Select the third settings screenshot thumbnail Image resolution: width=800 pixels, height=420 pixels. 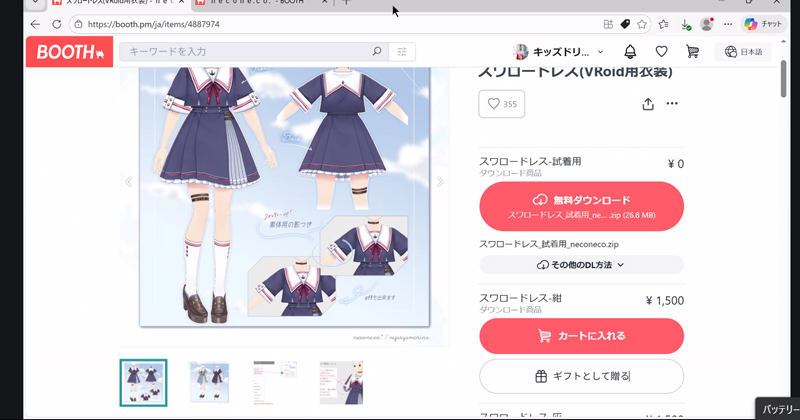point(276,383)
